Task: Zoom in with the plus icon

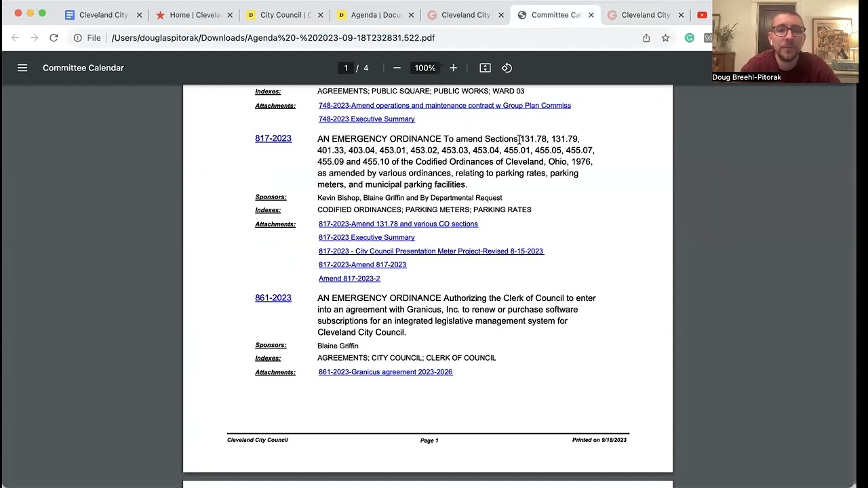Action: 454,68
